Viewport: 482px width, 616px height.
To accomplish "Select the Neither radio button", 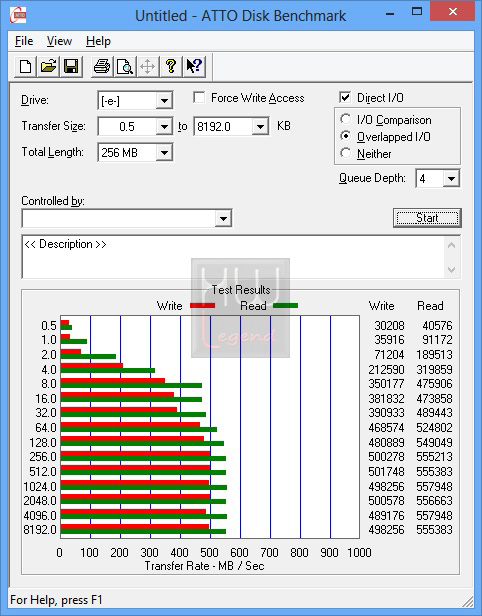I will tap(345, 153).
